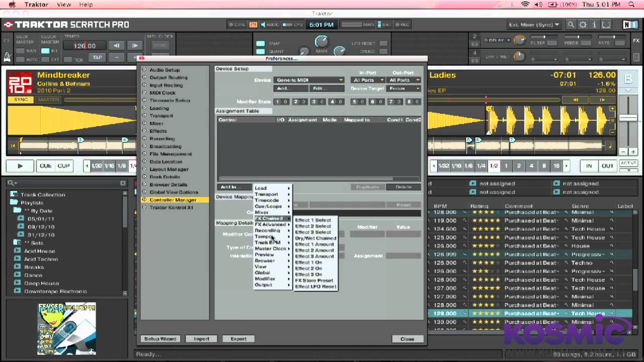644x362 pixels.
Task: Click the speaker AUDIO indicator icon
Action: coord(262,25)
